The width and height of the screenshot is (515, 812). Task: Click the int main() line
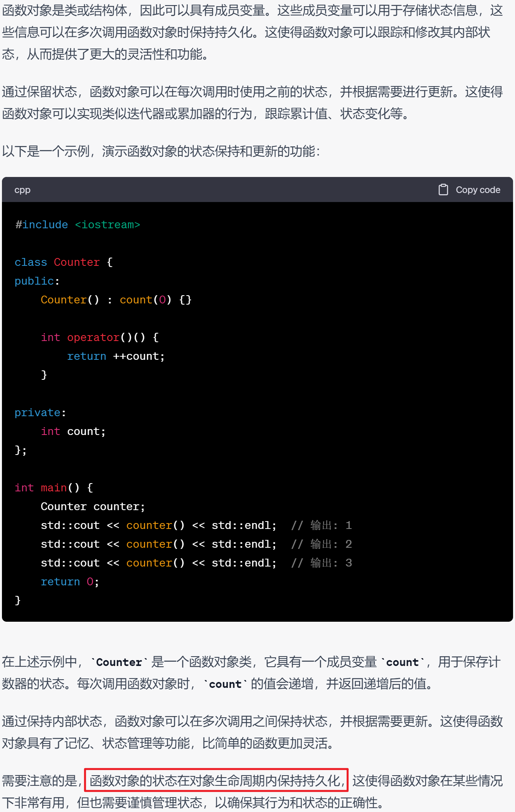coord(54,488)
